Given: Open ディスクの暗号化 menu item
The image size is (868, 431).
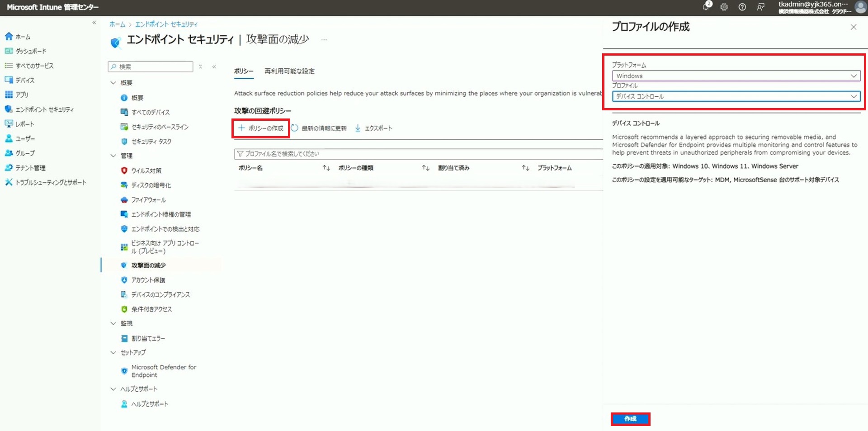Looking at the screenshot, I should click(x=151, y=185).
